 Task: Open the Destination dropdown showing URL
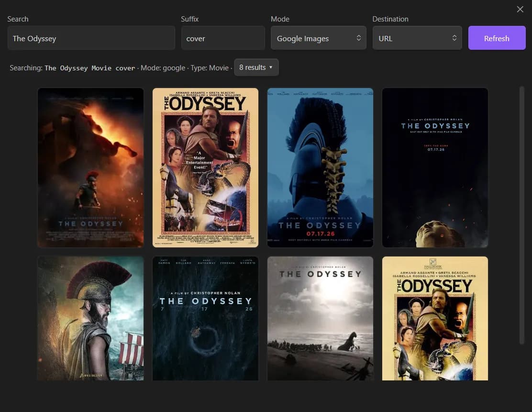417,38
